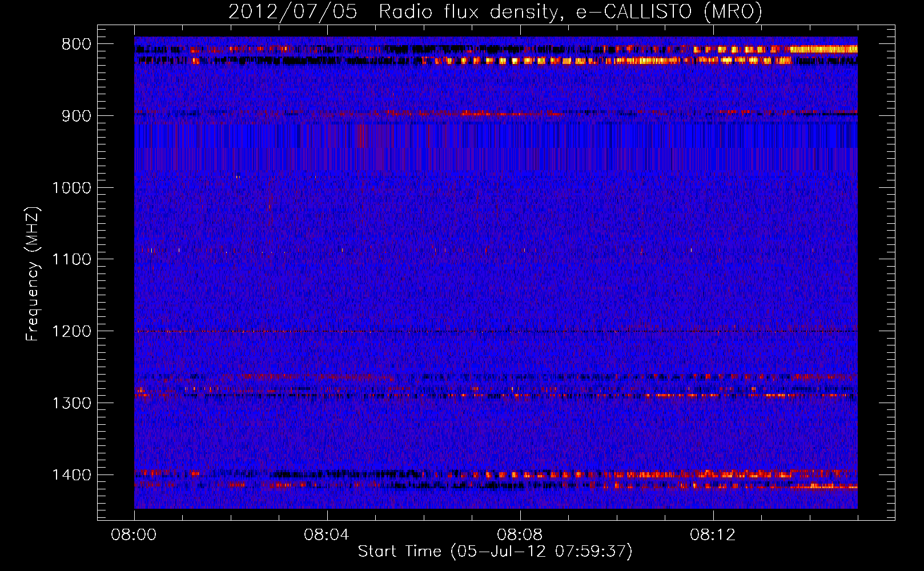Click the 08:12 time axis label
This screenshot has width=924, height=571.
coord(713,535)
